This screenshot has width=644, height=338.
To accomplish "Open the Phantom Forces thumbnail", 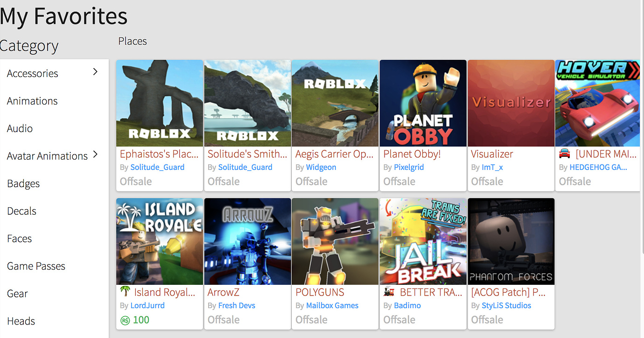I will [511, 241].
